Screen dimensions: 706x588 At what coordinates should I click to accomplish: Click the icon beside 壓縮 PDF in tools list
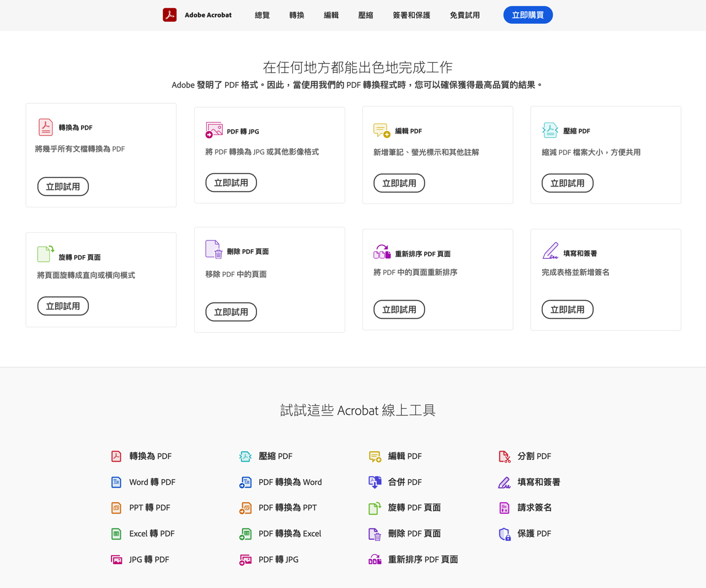[x=245, y=456]
